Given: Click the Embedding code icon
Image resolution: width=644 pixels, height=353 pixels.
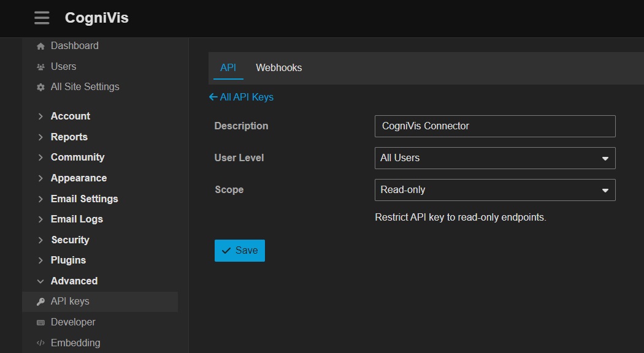Looking at the screenshot, I should [x=40, y=343].
